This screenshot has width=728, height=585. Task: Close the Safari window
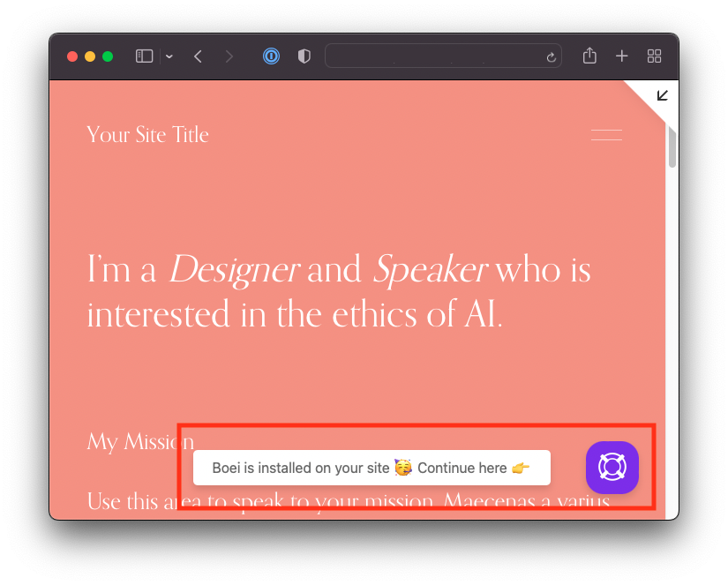pos(72,56)
